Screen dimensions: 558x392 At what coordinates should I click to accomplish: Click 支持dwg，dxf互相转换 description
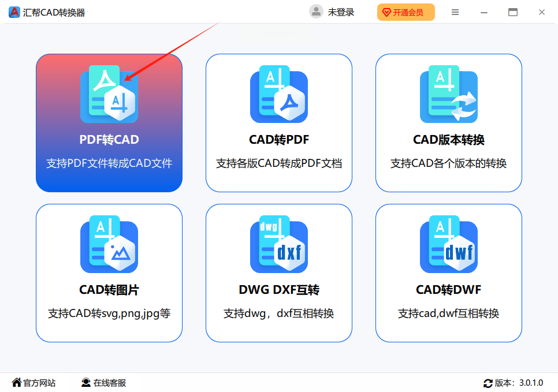(x=278, y=313)
